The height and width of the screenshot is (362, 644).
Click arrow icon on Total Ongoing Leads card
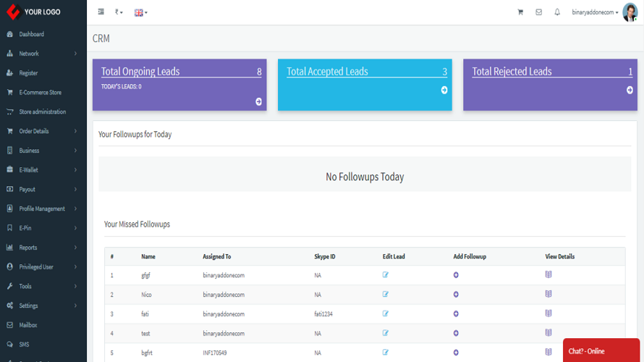pyautogui.click(x=258, y=101)
